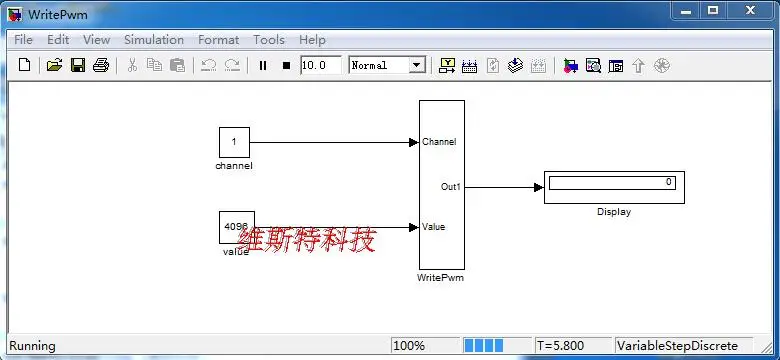The width and height of the screenshot is (780, 360).
Task: Open the View menu
Action: [x=97, y=40]
